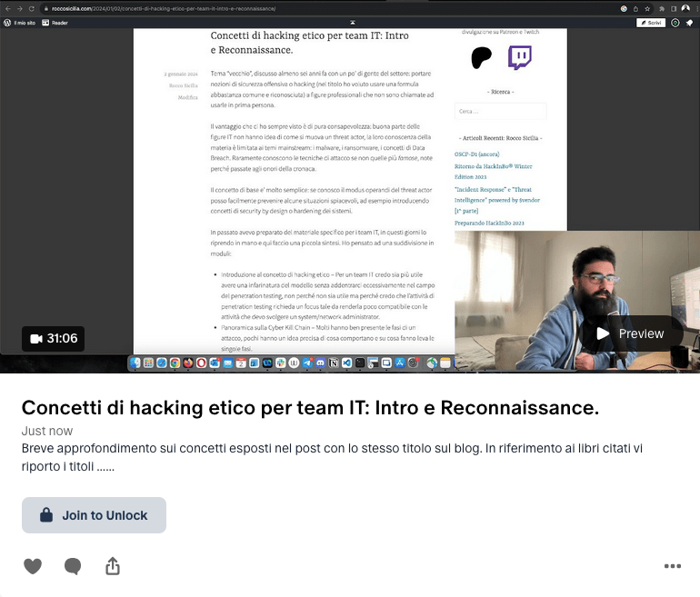The width and height of the screenshot is (700, 597).
Task: Click the 31:06 video duration badge
Action: [54, 339]
